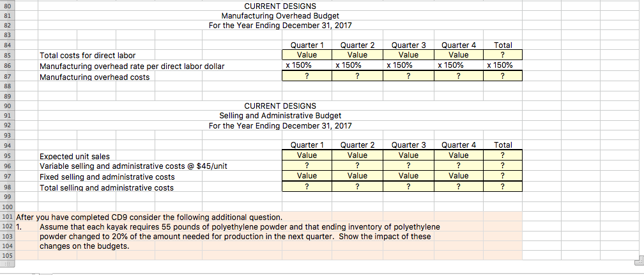This screenshot has width=644, height=275.
Task: Click Total fixed selling and administrative cell
Action: point(503,177)
